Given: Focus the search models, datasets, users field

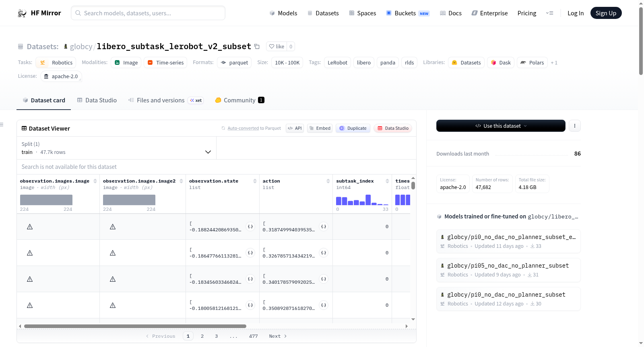Looking at the screenshot, I should 148,13.
